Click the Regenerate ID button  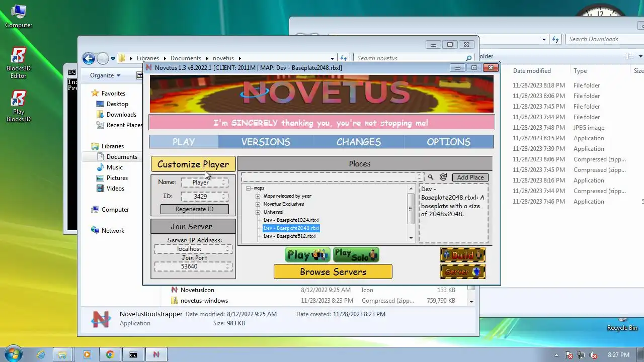coord(194,209)
